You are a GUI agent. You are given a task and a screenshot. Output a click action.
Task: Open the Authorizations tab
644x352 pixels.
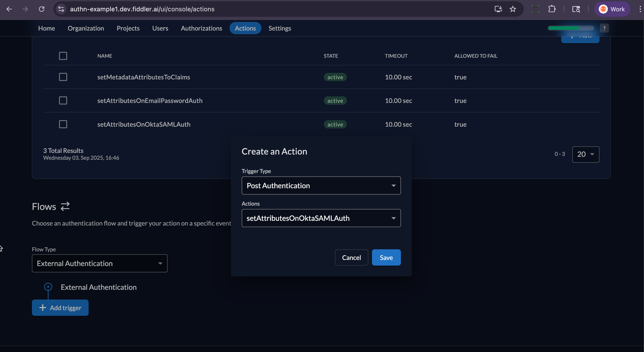click(201, 28)
